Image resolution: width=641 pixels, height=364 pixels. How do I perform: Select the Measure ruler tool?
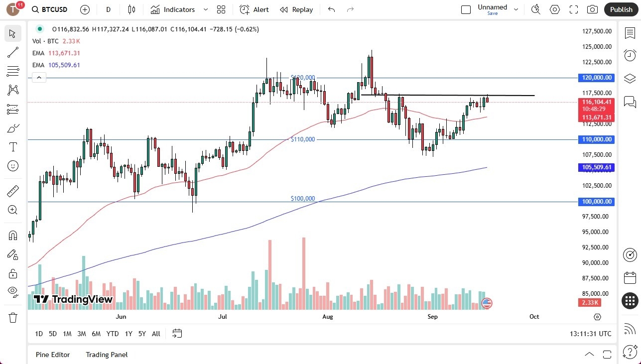13,191
